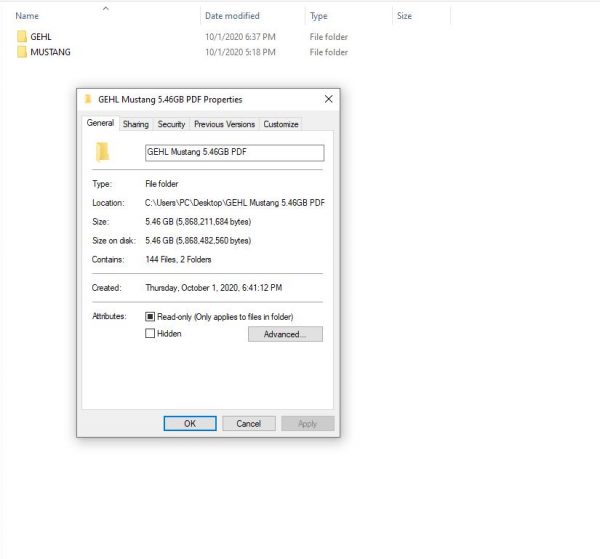Click File folder type in MUSTANG row
Viewport: 600px width, 559px height.
click(x=329, y=52)
